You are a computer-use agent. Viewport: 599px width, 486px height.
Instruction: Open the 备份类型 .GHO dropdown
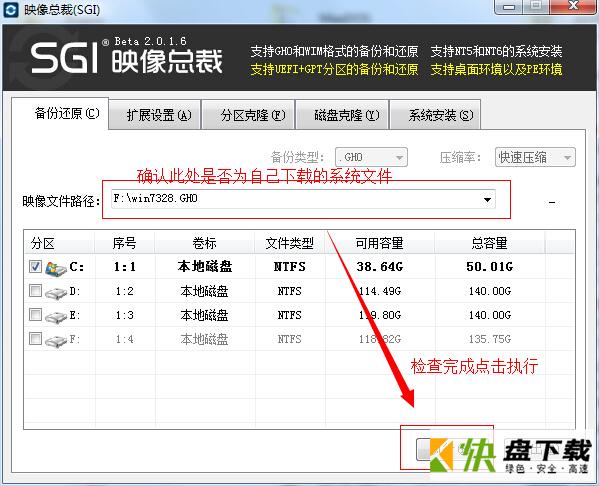pos(371,157)
